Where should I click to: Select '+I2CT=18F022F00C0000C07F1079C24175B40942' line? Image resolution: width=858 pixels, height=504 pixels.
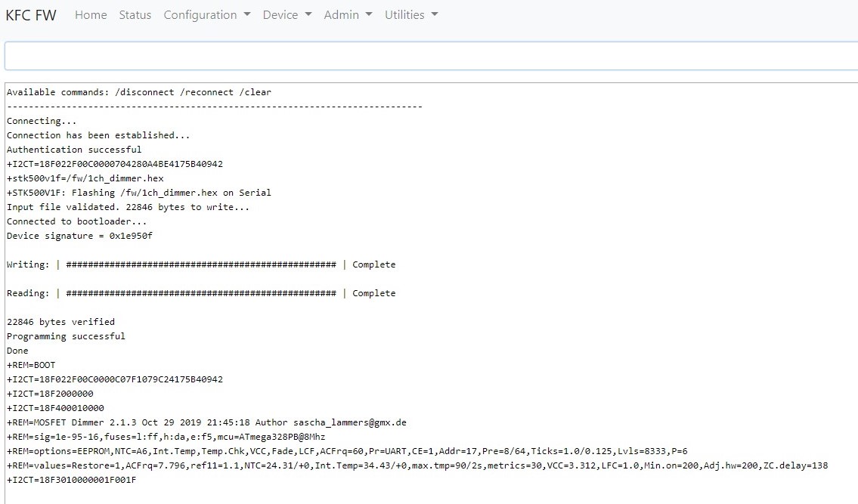(115, 379)
